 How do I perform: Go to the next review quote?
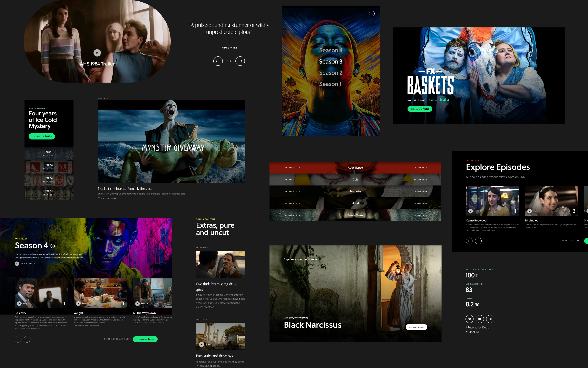tap(240, 61)
